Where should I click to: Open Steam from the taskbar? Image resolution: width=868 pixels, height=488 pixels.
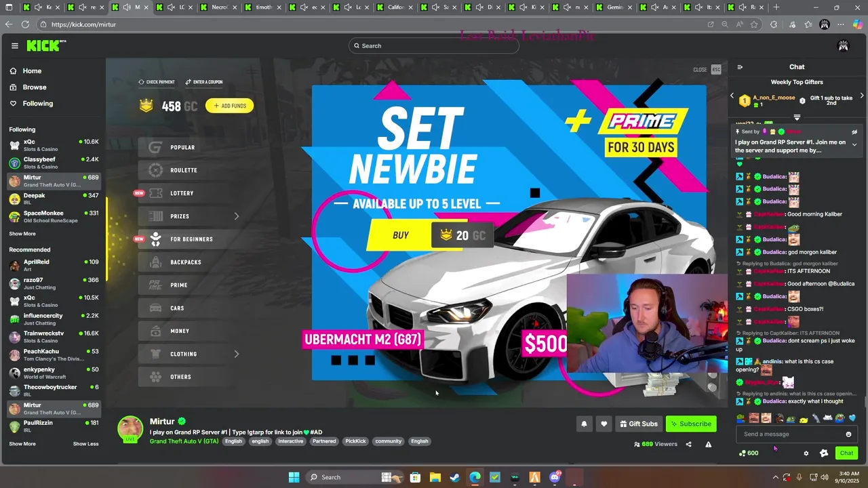pos(454,477)
